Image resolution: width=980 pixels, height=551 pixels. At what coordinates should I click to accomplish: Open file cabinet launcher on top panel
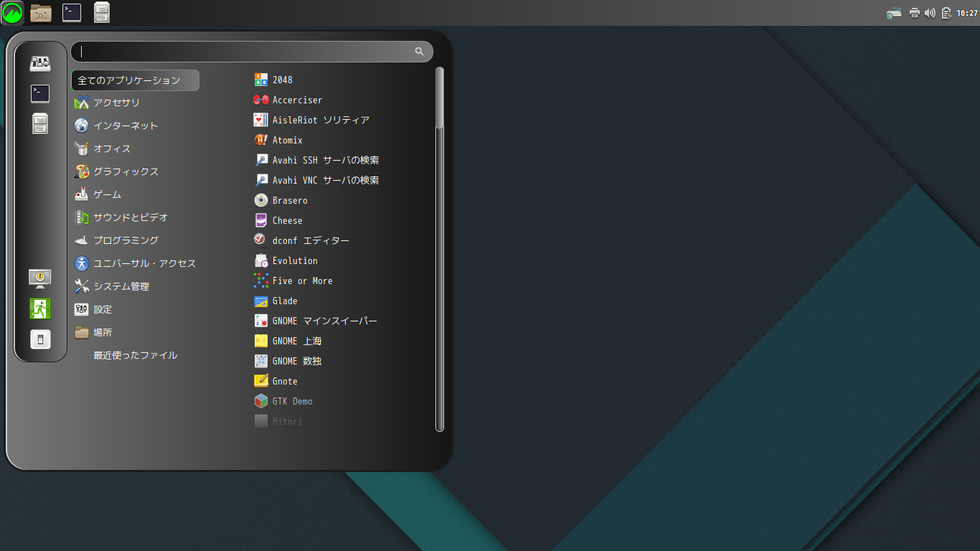coord(102,12)
